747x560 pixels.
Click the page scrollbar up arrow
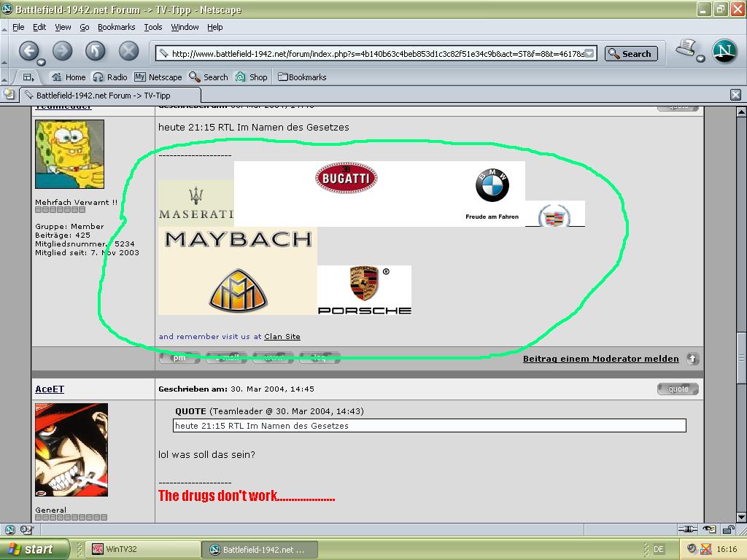[x=741, y=112]
